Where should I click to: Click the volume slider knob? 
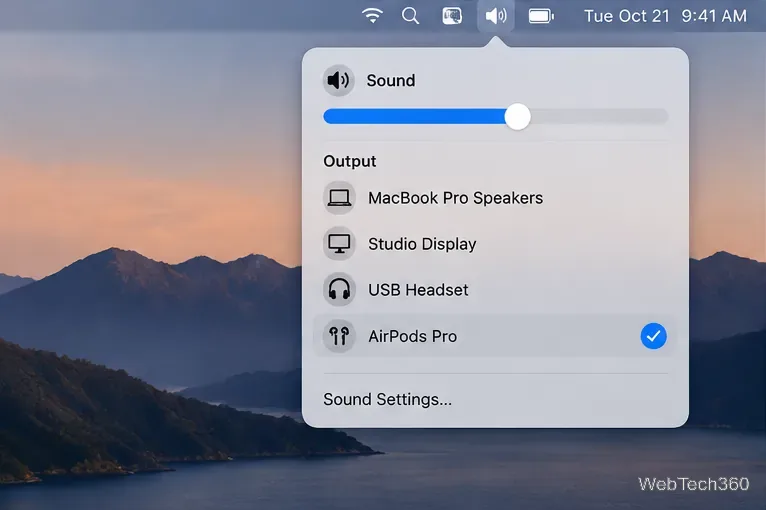(517, 117)
